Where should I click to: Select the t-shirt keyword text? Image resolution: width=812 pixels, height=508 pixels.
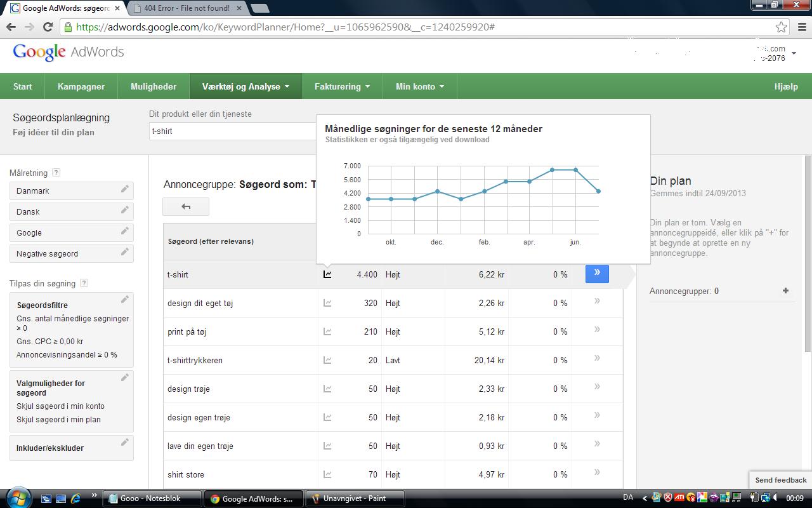[x=178, y=274]
